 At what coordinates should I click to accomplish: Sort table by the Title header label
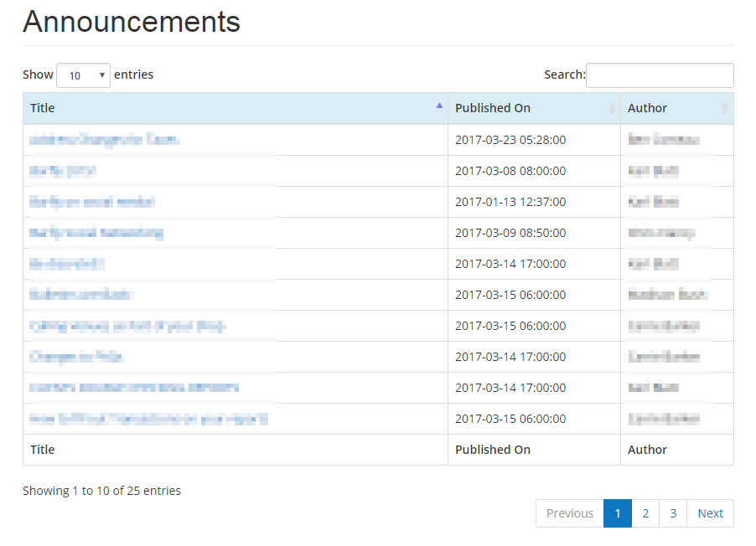(43, 108)
